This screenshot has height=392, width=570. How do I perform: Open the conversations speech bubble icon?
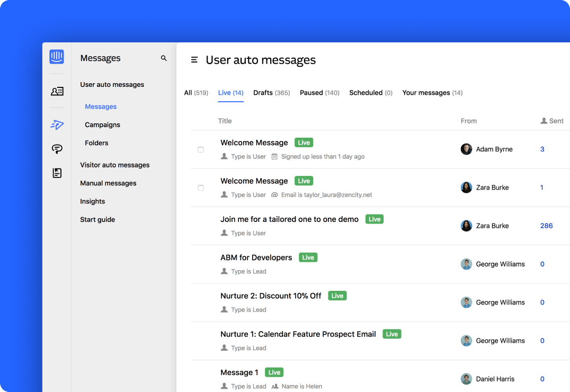56,149
